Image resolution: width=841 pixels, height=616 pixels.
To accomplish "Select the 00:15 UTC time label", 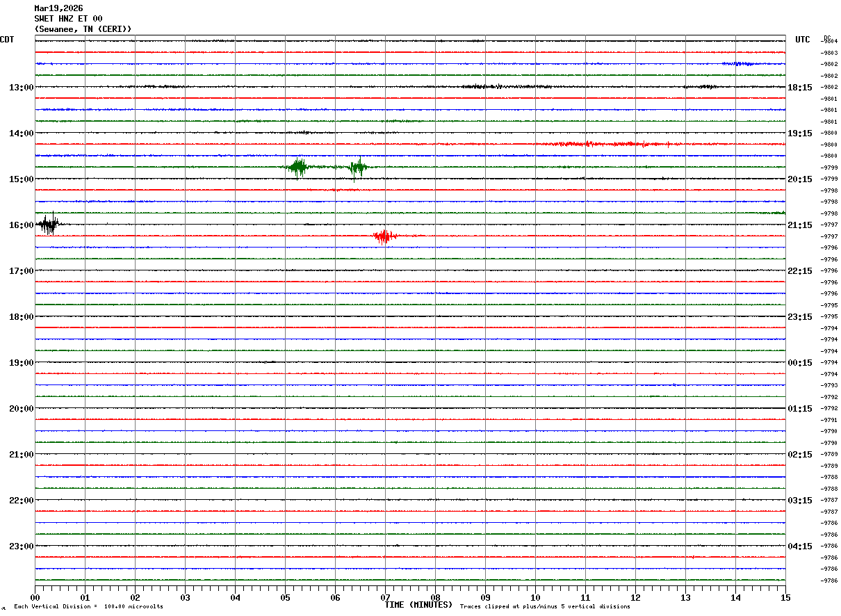I will 799,363.
